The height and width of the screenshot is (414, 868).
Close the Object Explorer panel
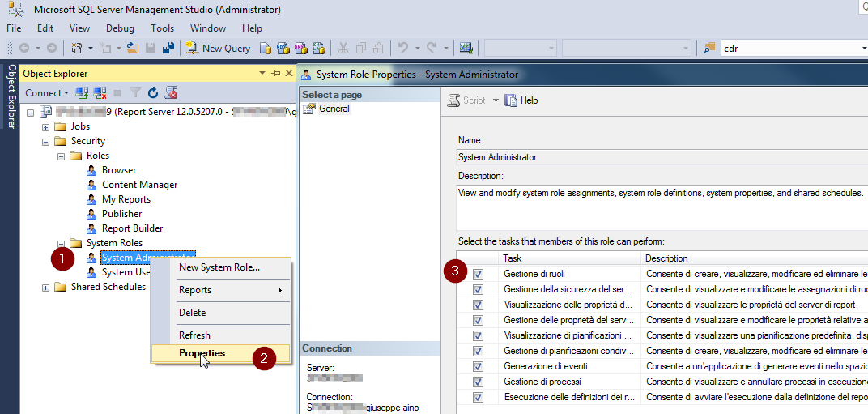[x=288, y=73]
